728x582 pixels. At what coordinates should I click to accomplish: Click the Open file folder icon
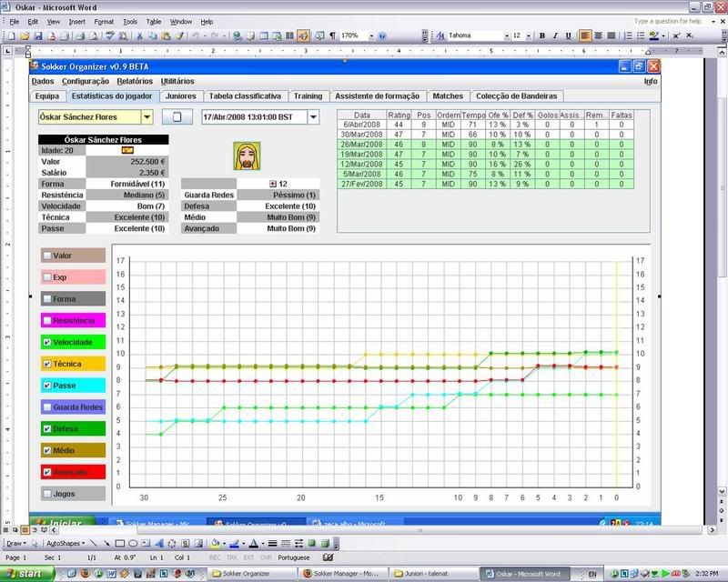(x=25, y=35)
